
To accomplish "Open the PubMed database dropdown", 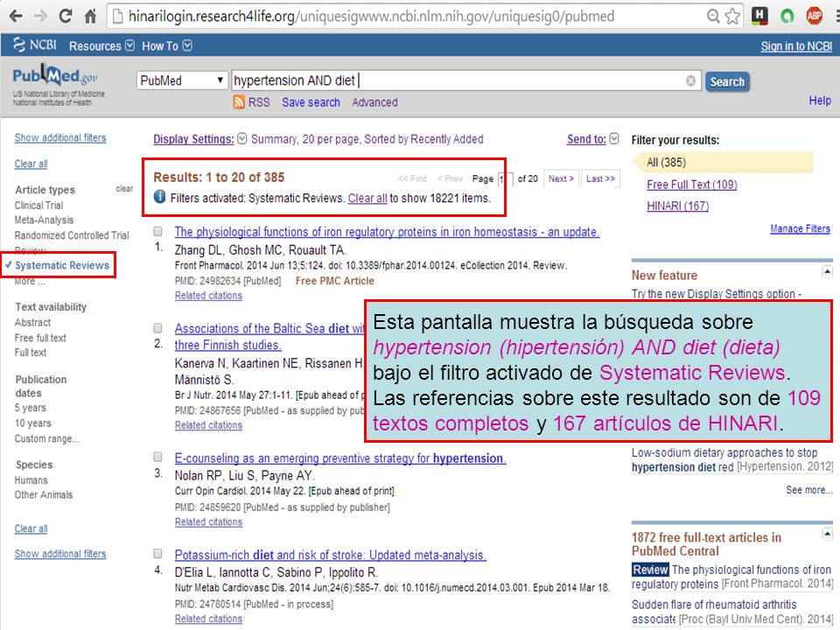I will [180, 80].
